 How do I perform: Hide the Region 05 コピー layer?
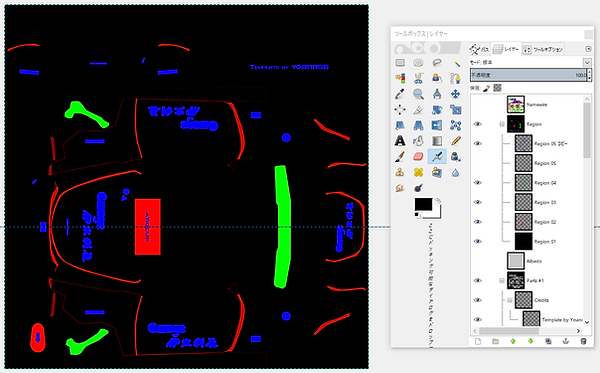coord(477,143)
